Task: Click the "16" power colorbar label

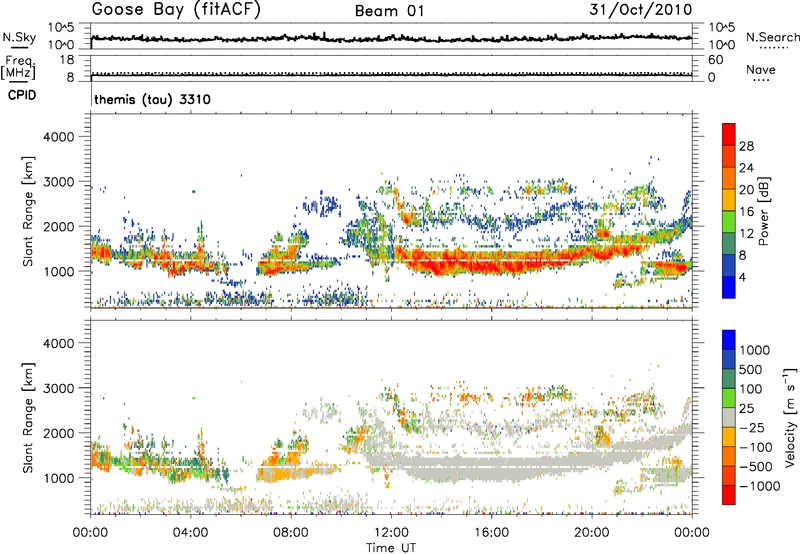Action: tap(746, 212)
